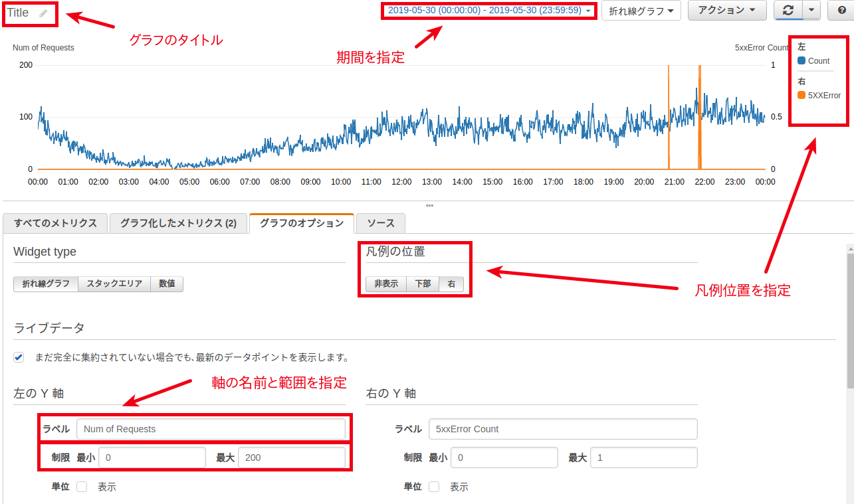Open the アクション menu
854x504 pixels.
pos(727,11)
